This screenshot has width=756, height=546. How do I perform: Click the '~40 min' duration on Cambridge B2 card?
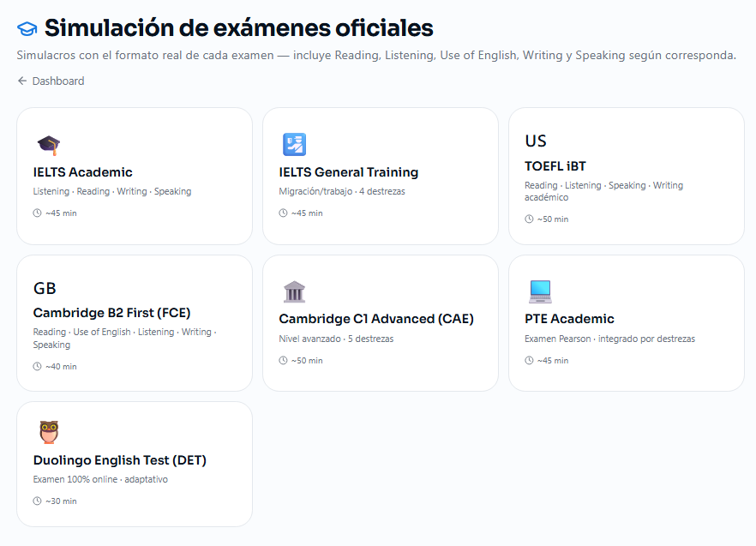pyautogui.click(x=61, y=367)
